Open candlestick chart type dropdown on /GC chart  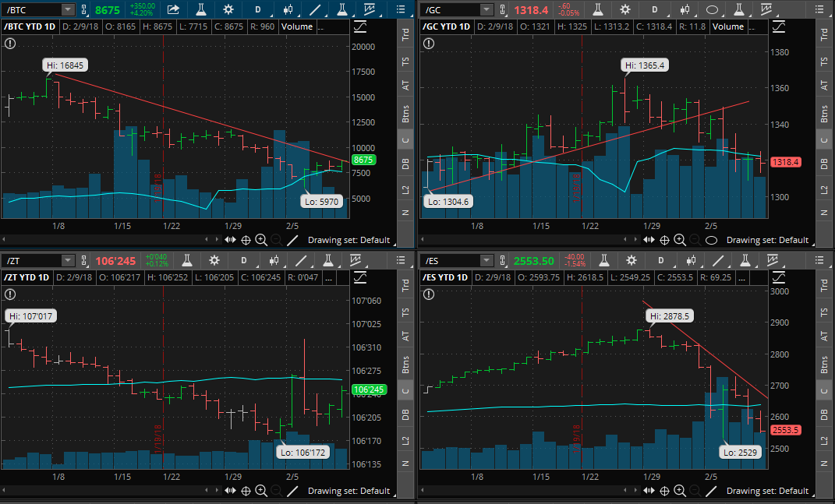(x=685, y=9)
